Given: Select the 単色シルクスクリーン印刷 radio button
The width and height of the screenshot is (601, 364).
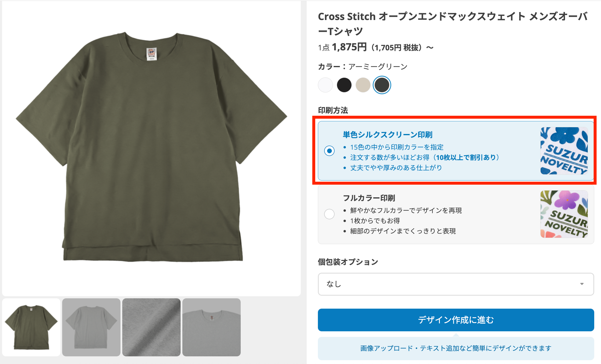Looking at the screenshot, I should 329,151.
